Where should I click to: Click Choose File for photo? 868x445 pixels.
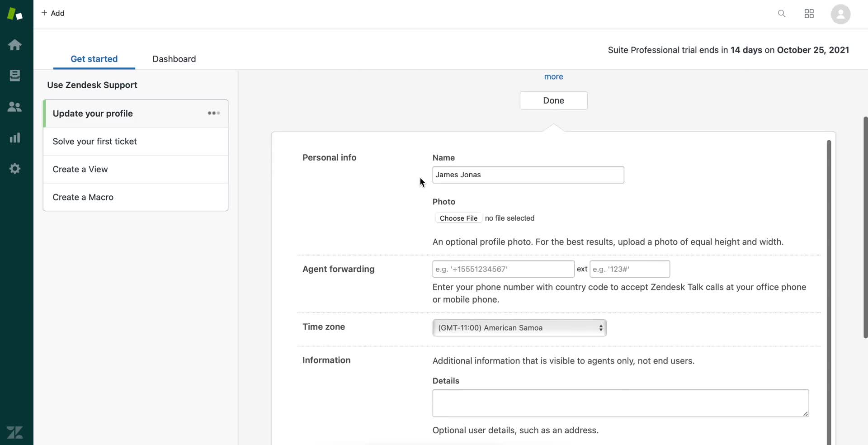pos(458,218)
